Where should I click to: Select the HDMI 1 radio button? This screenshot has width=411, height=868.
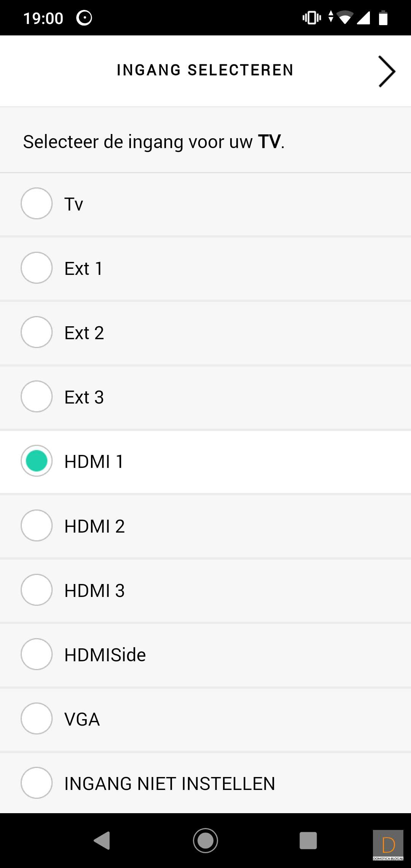(37, 461)
